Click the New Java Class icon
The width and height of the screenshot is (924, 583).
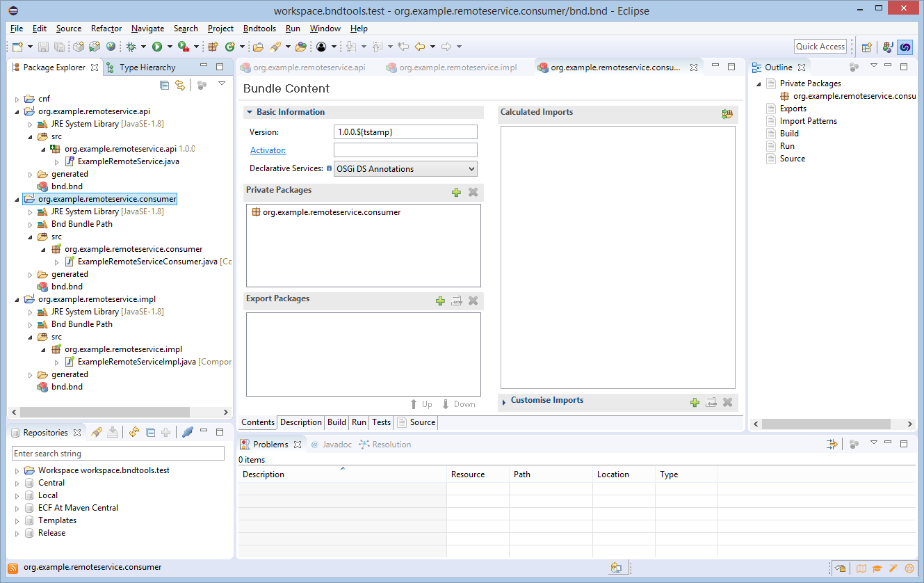[230, 47]
